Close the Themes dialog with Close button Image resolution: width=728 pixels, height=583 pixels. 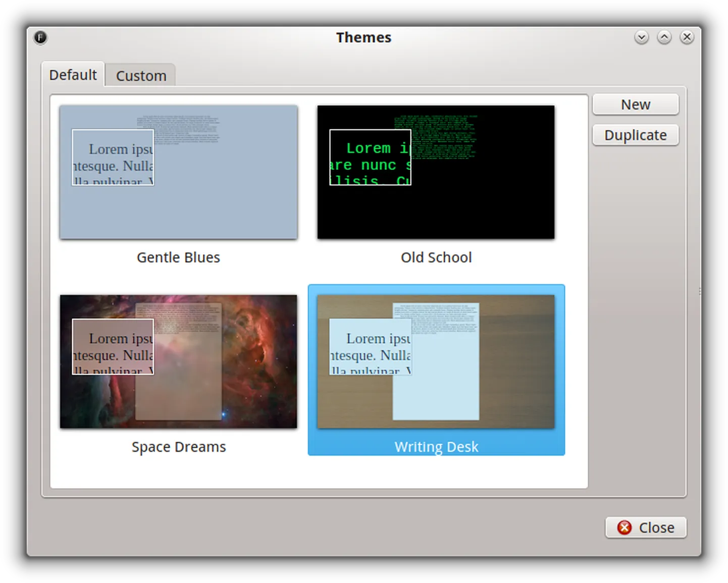click(x=646, y=527)
